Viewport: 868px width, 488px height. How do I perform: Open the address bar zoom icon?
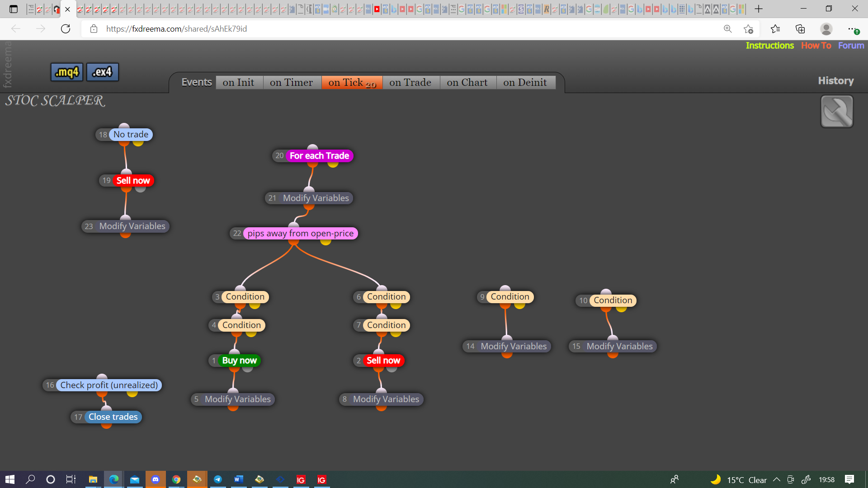(727, 29)
